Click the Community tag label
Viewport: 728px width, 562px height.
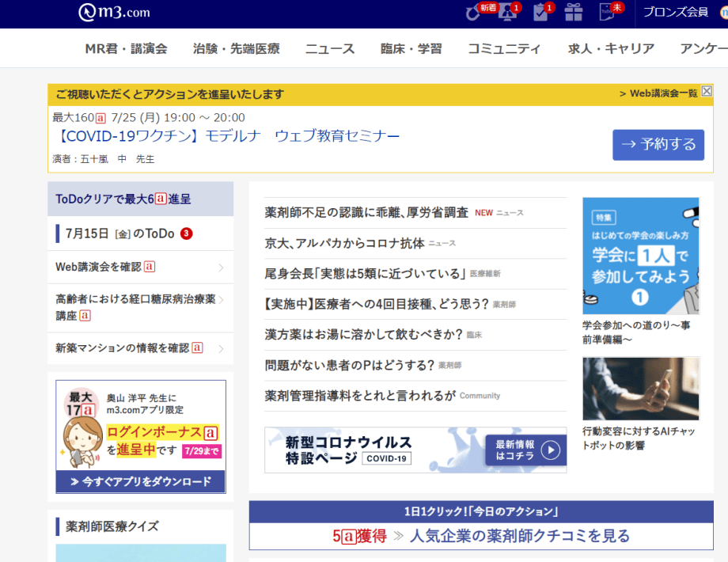coord(480,396)
